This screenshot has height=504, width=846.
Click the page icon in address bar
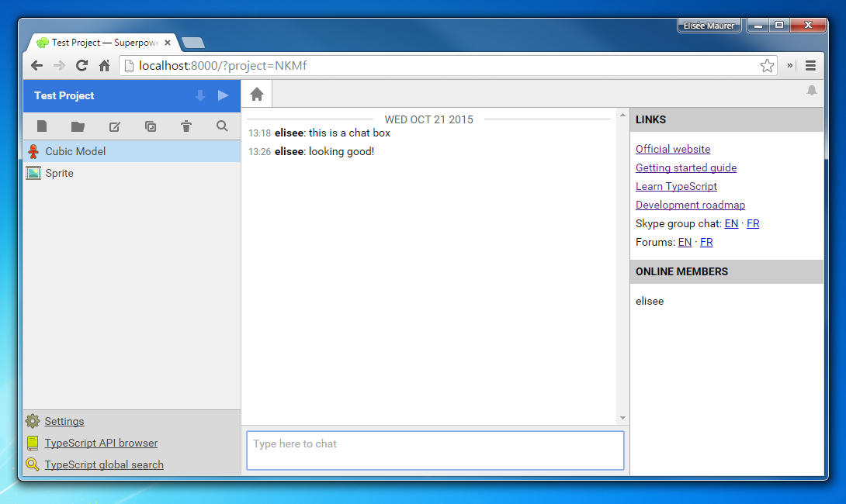point(129,66)
